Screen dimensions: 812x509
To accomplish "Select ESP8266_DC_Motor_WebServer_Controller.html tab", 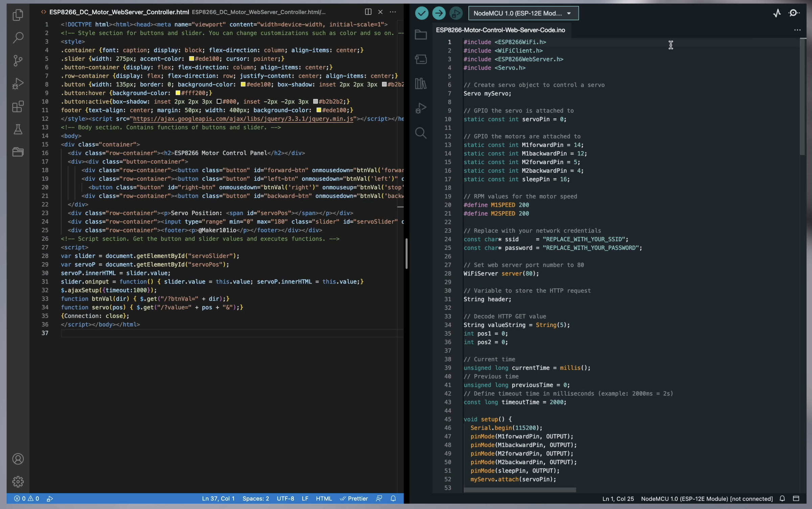I will pyautogui.click(x=119, y=12).
